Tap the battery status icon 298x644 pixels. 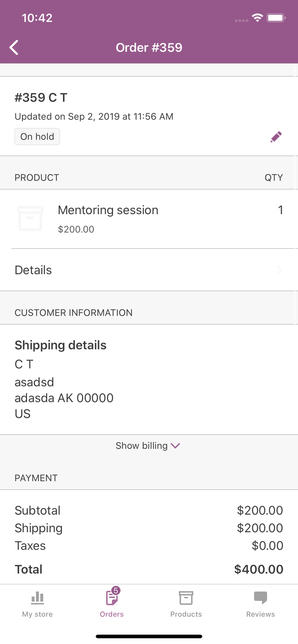coord(276,18)
